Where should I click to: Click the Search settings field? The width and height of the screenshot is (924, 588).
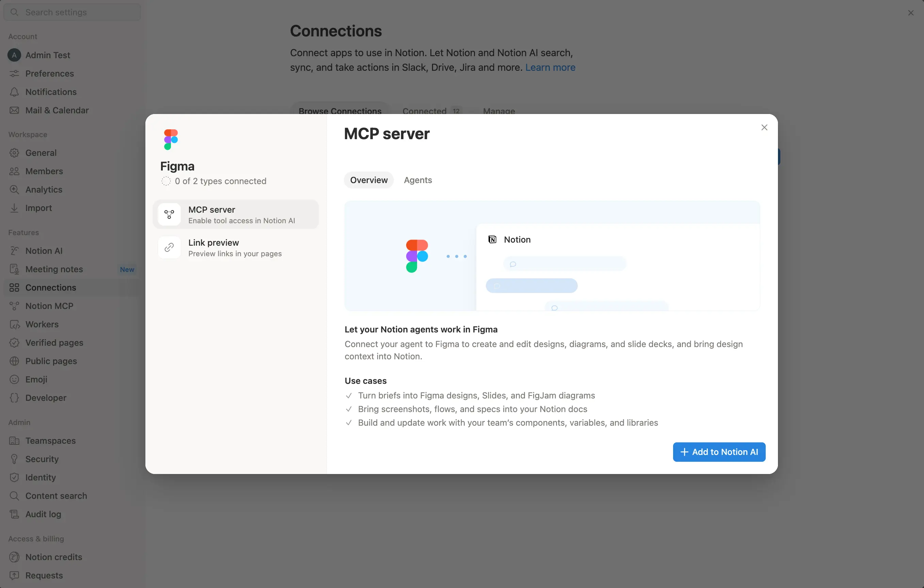point(72,12)
